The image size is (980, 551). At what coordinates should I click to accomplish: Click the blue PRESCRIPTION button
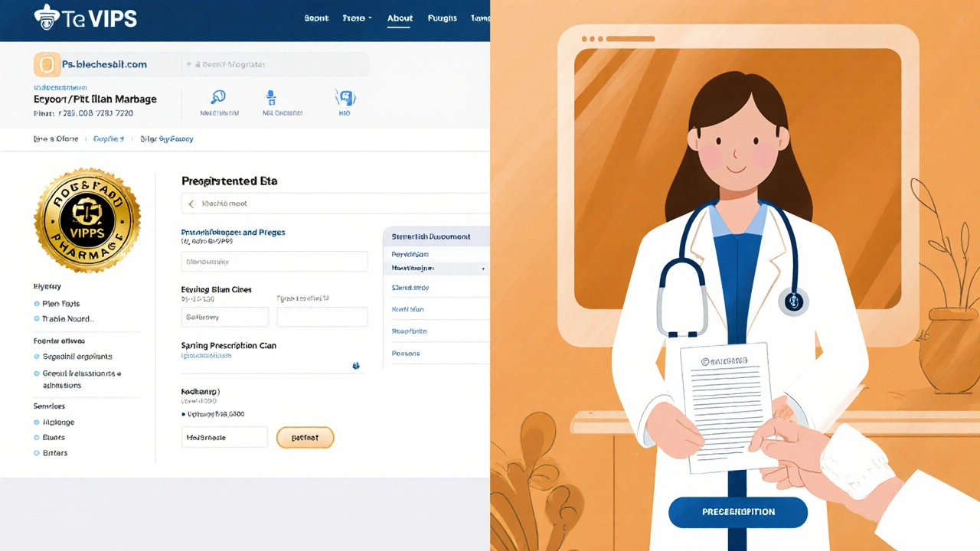pos(738,512)
